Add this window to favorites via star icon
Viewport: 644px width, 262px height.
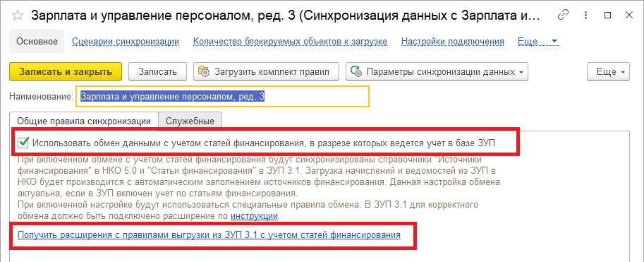click(18, 16)
